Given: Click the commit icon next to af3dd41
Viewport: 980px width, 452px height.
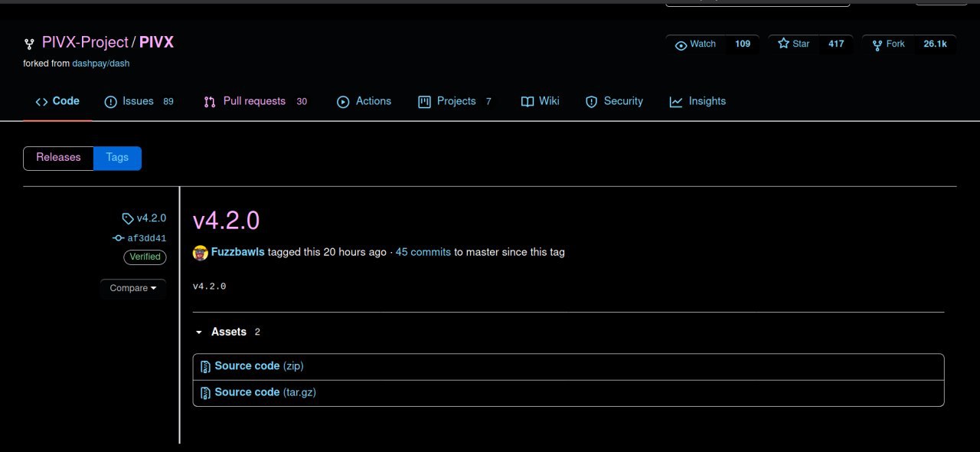Looking at the screenshot, I should 119,238.
